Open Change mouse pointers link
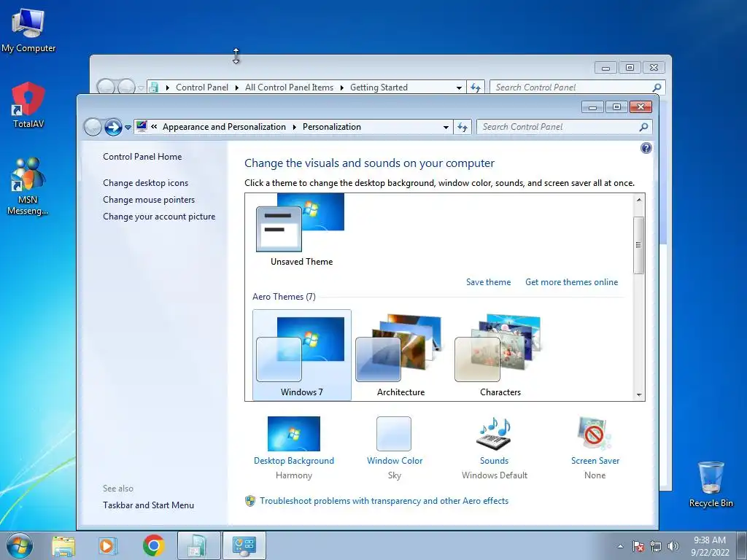 [x=149, y=200]
